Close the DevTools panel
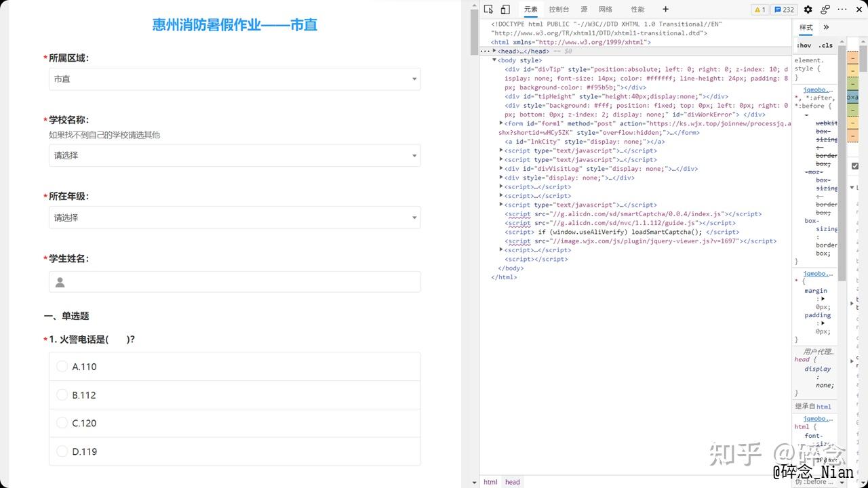Screen dimensions: 868x488 pyautogui.click(x=859, y=9)
